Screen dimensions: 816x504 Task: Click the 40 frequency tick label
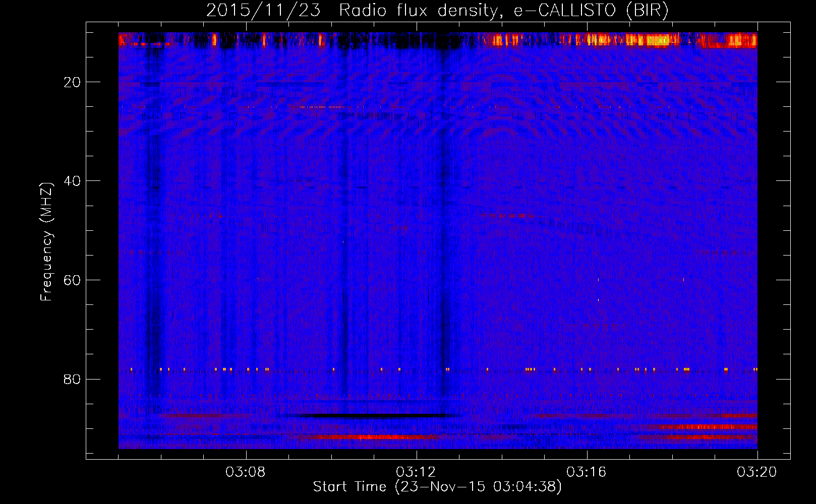click(72, 181)
